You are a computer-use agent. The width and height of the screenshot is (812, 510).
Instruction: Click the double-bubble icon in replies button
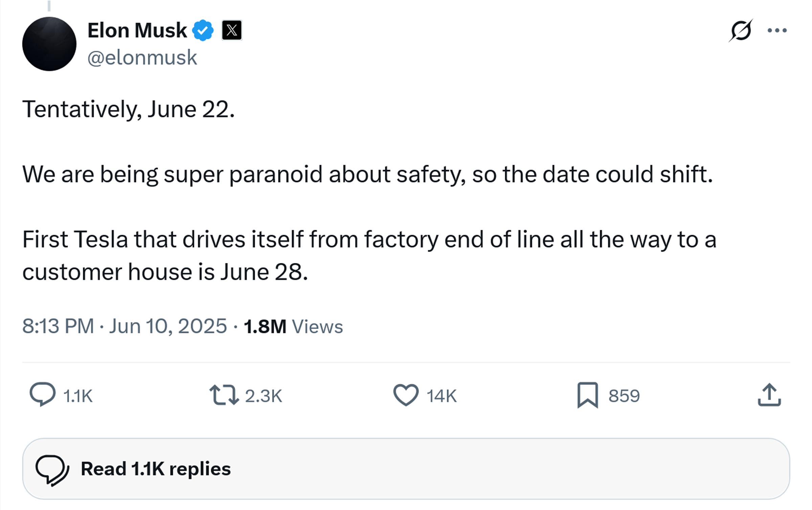pos(52,470)
